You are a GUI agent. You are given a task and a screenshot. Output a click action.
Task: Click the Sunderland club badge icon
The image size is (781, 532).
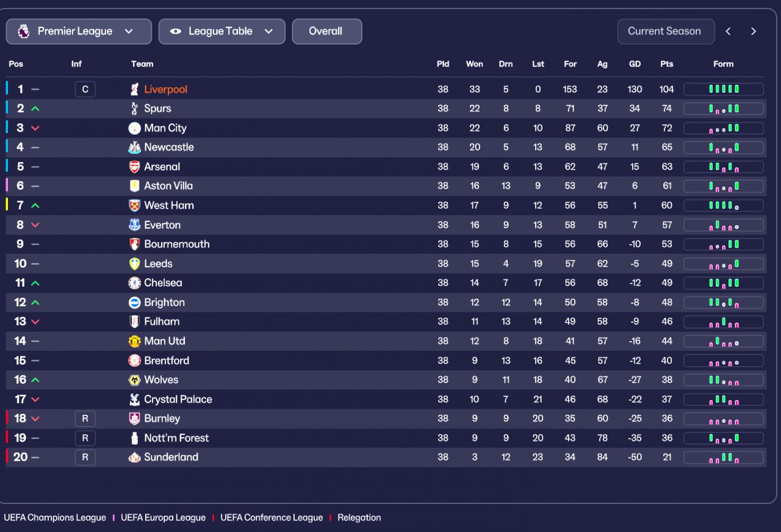coord(134,458)
